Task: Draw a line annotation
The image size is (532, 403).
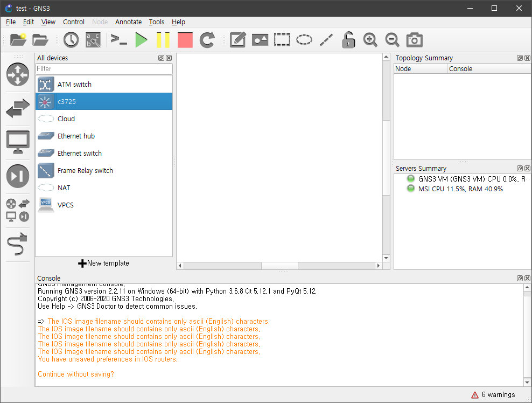Action: (x=326, y=40)
